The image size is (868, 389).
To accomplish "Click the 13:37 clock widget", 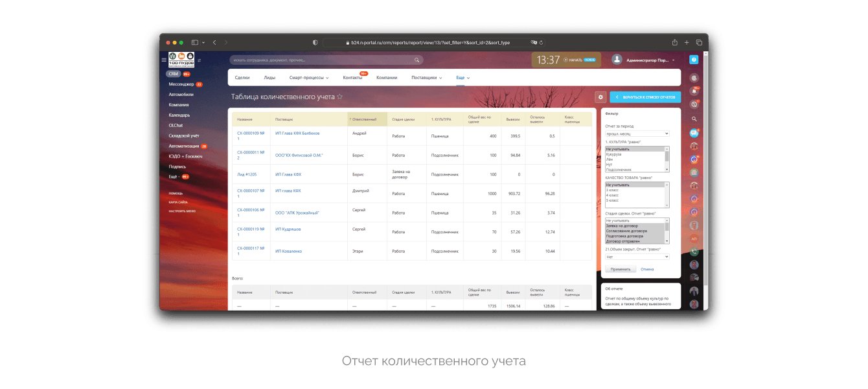I will (x=548, y=60).
